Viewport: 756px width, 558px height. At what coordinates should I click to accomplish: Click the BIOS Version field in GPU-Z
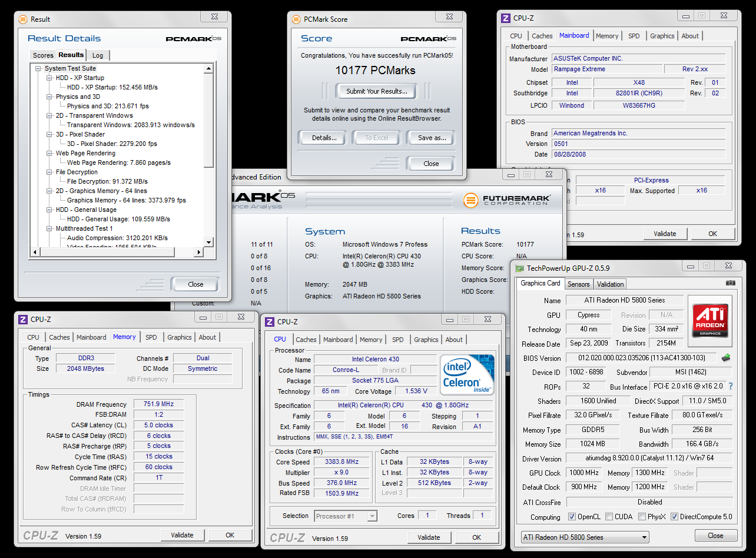(x=642, y=358)
